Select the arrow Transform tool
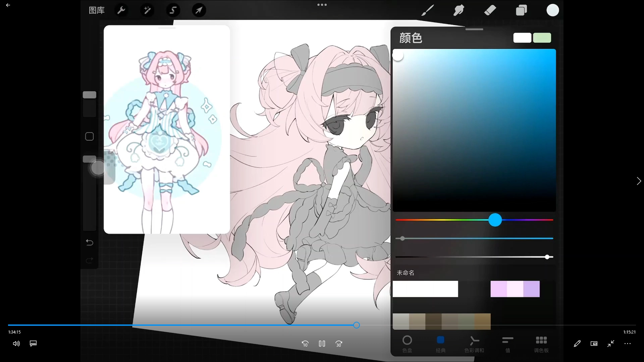 [199, 10]
